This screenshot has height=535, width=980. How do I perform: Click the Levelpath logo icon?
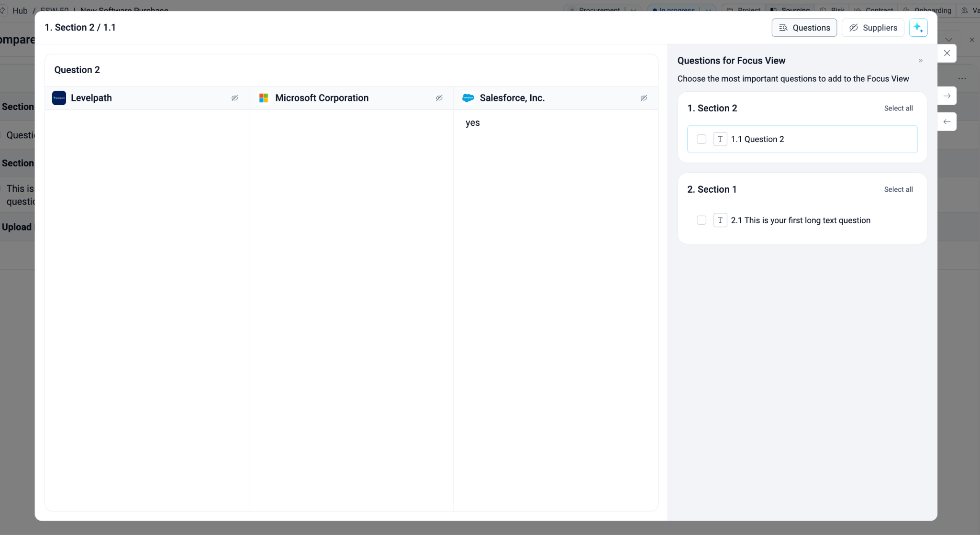[x=59, y=98]
